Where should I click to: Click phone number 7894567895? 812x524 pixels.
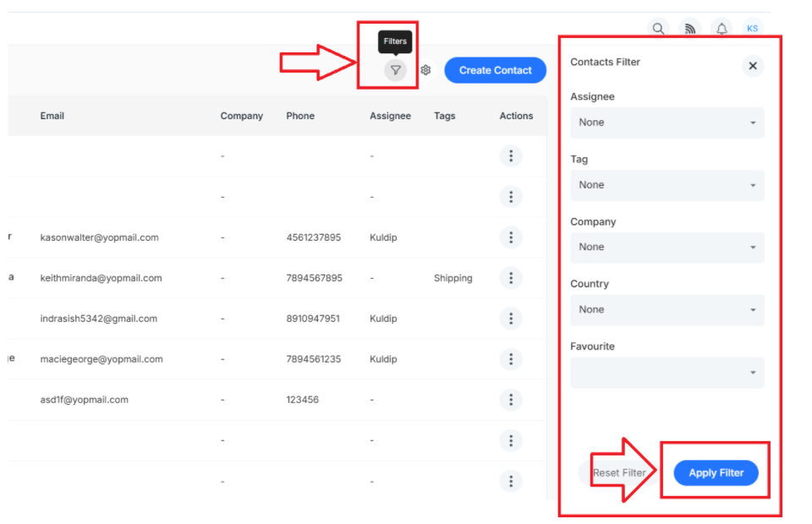315,278
